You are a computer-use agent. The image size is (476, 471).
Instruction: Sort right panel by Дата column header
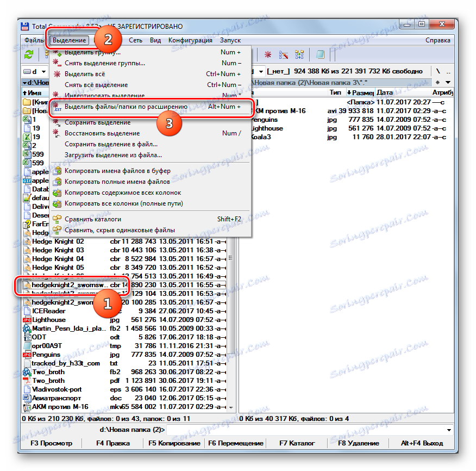tap(403, 92)
